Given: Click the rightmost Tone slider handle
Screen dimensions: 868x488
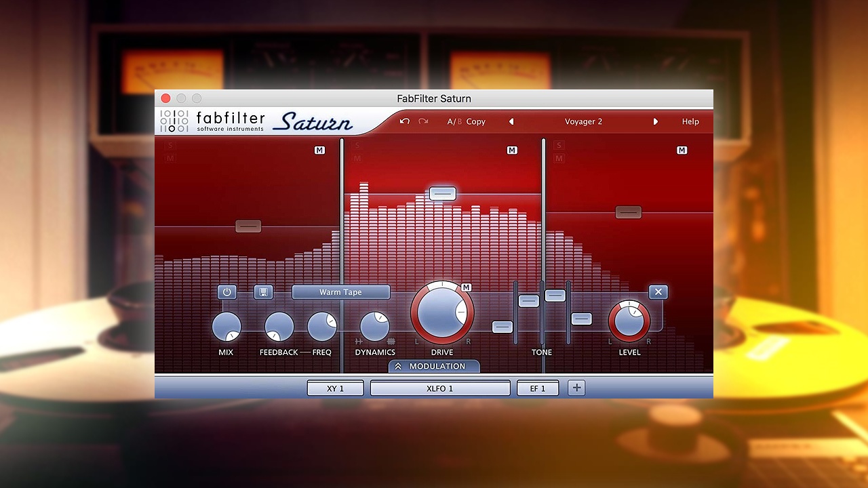Looking at the screenshot, I should (x=582, y=319).
